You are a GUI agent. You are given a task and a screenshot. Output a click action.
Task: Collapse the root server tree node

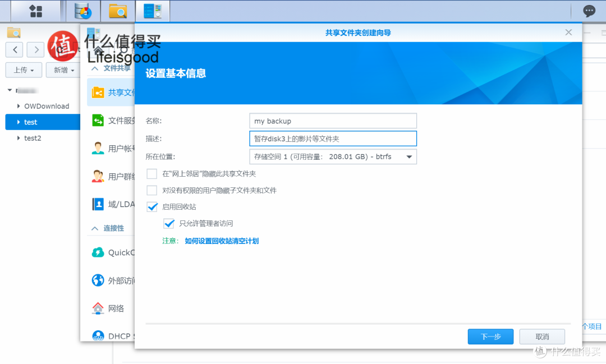tap(10, 90)
